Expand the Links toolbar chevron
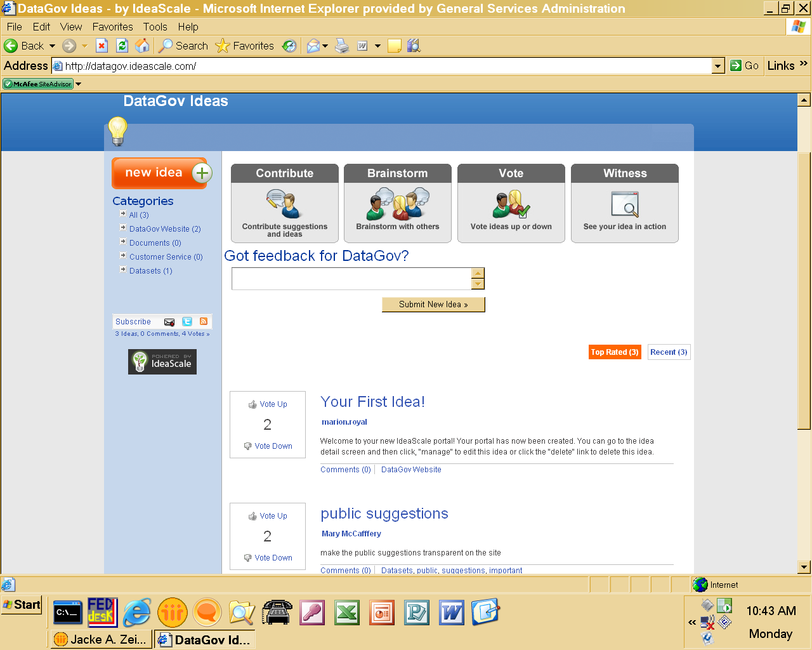 tap(804, 63)
